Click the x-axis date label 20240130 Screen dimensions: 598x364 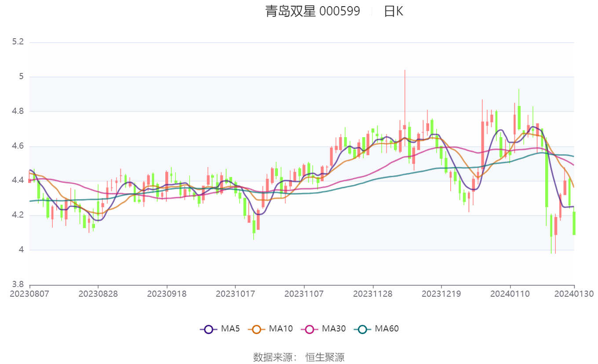coord(574,294)
